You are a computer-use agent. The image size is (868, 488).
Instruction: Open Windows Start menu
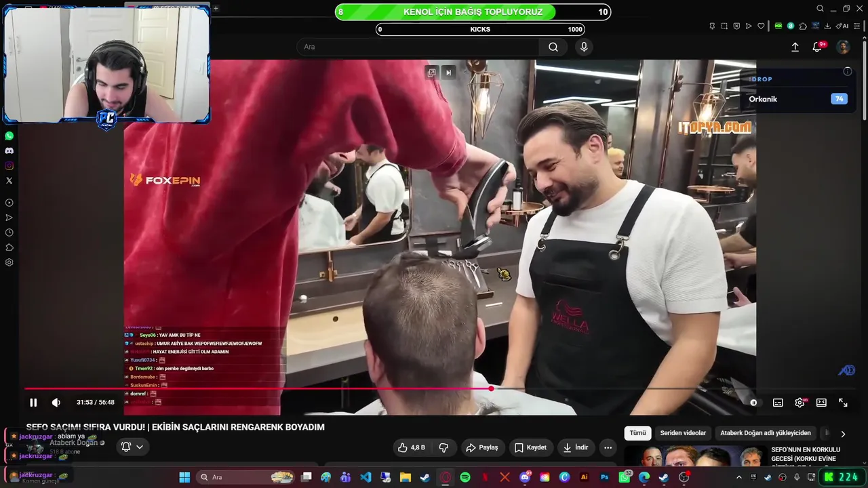pyautogui.click(x=184, y=477)
